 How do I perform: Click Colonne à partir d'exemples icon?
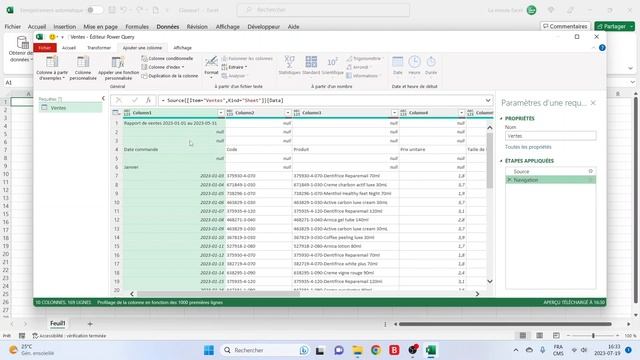click(x=52, y=62)
